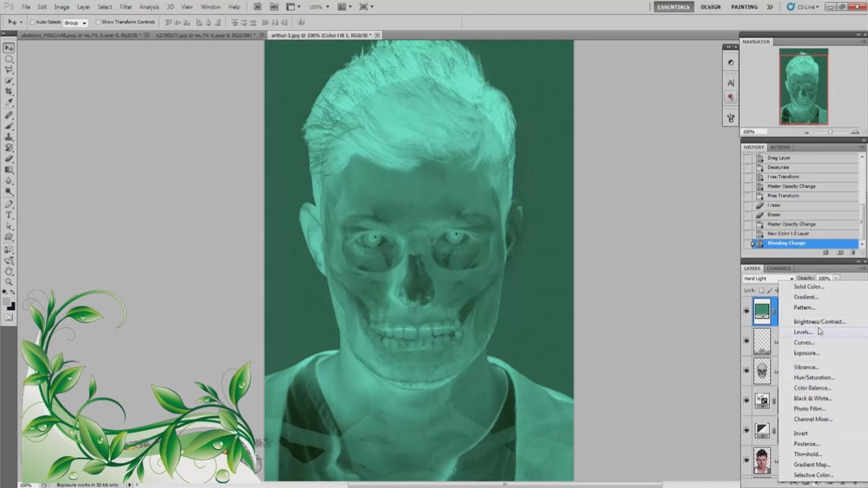Choose Levels... from adjustment menu
The height and width of the screenshot is (488, 868).
click(803, 332)
